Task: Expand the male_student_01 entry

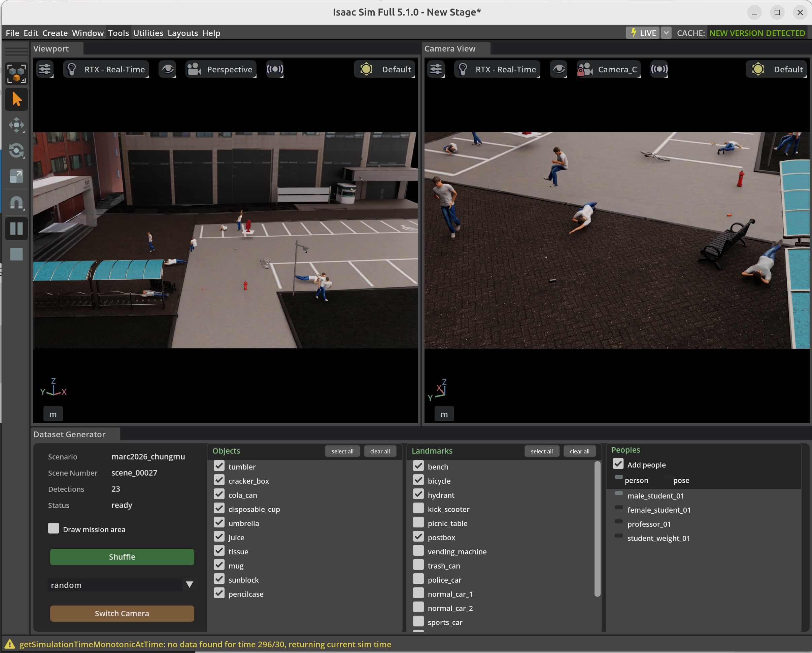Action: (618, 493)
